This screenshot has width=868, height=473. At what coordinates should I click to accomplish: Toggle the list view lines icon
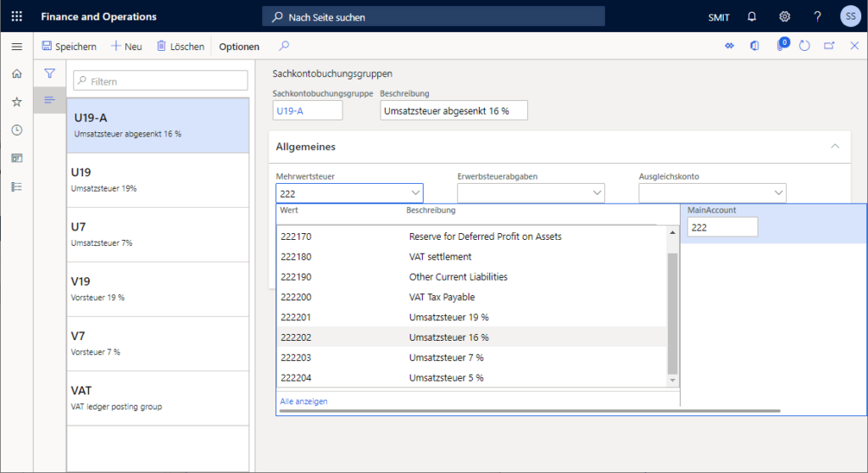(50, 100)
